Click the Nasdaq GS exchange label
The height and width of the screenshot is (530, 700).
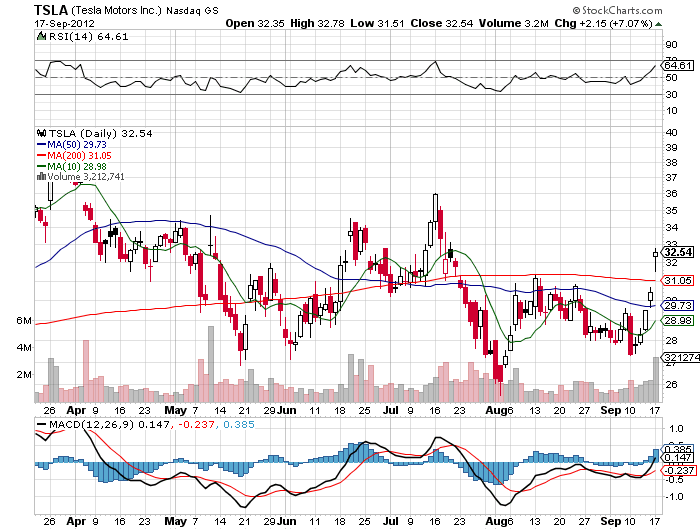(192, 11)
